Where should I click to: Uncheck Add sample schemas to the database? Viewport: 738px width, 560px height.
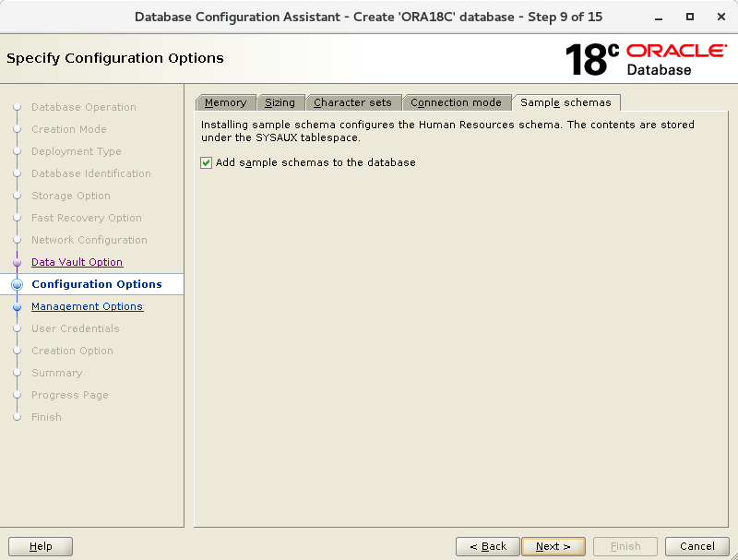206,162
